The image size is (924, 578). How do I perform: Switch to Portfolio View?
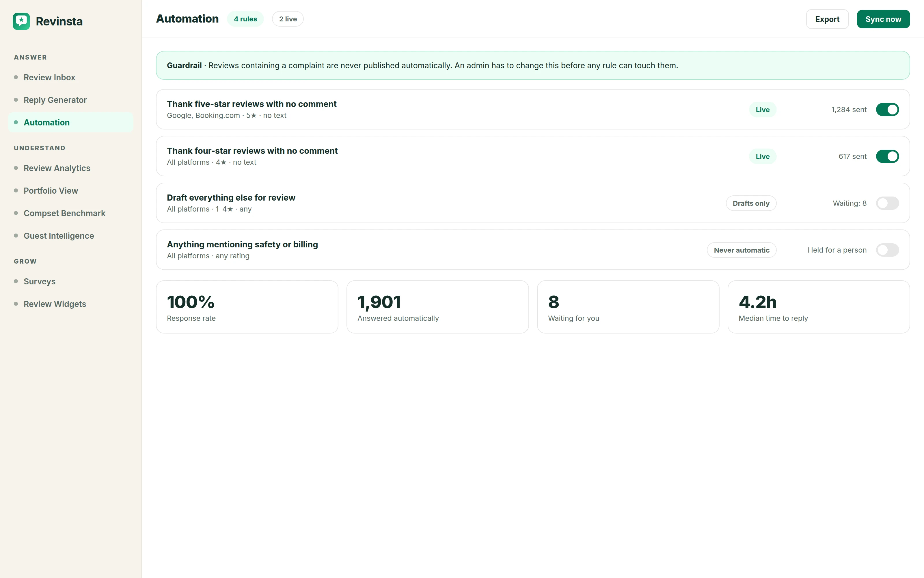71,191
